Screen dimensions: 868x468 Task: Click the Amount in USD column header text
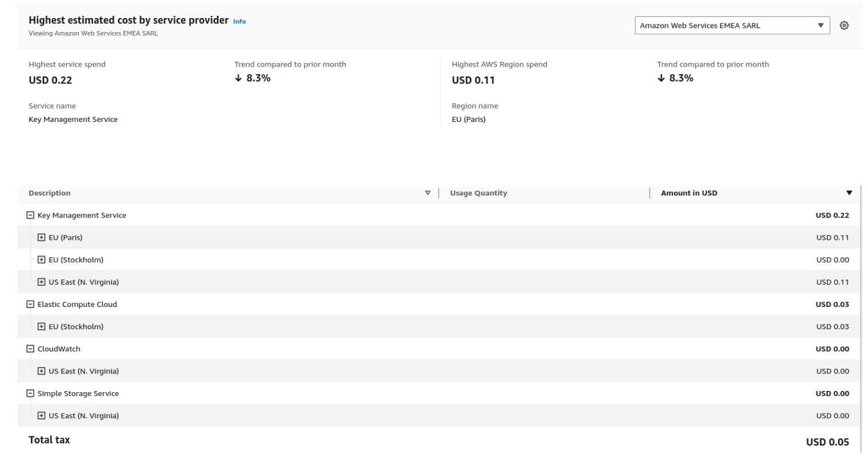689,193
